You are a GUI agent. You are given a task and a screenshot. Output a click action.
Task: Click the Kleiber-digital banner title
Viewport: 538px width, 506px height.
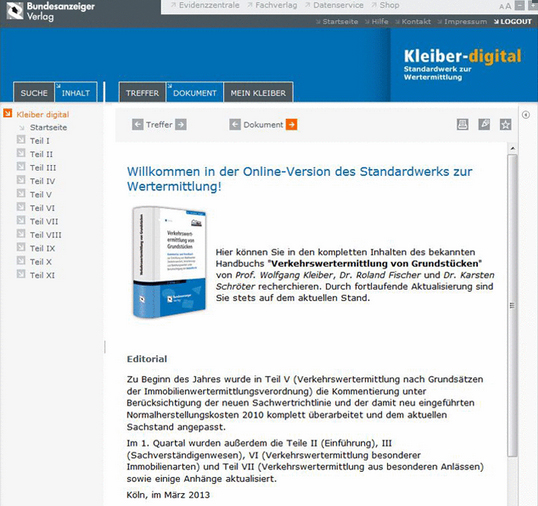(x=463, y=56)
